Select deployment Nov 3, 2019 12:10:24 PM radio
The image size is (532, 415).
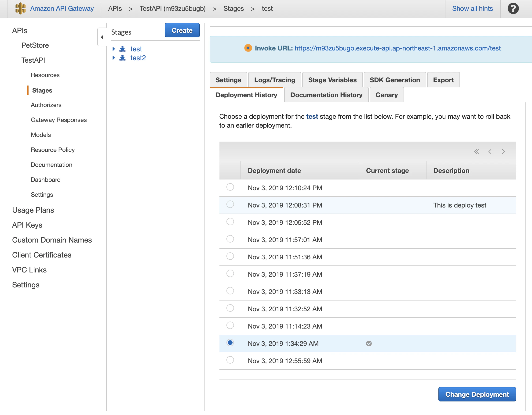coord(230,187)
